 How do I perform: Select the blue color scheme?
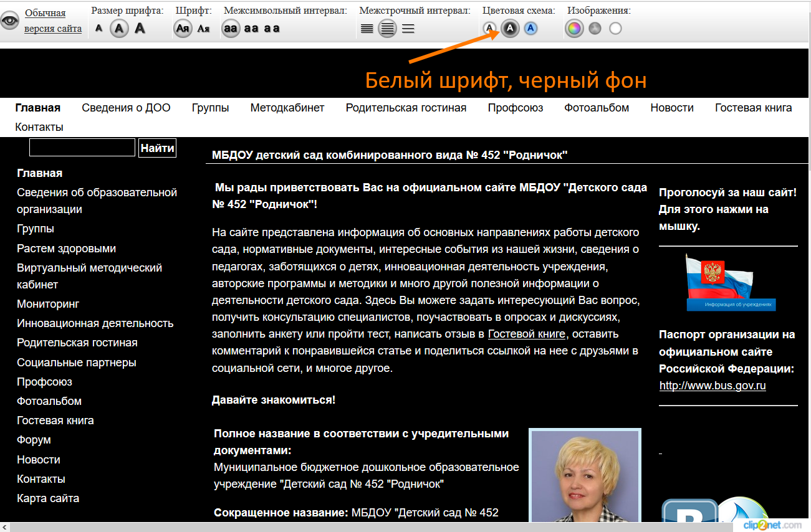(530, 28)
